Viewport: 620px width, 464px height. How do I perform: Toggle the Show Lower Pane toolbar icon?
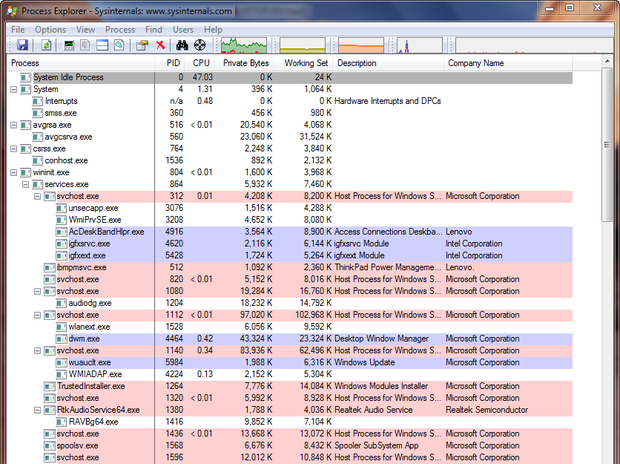tap(102, 45)
